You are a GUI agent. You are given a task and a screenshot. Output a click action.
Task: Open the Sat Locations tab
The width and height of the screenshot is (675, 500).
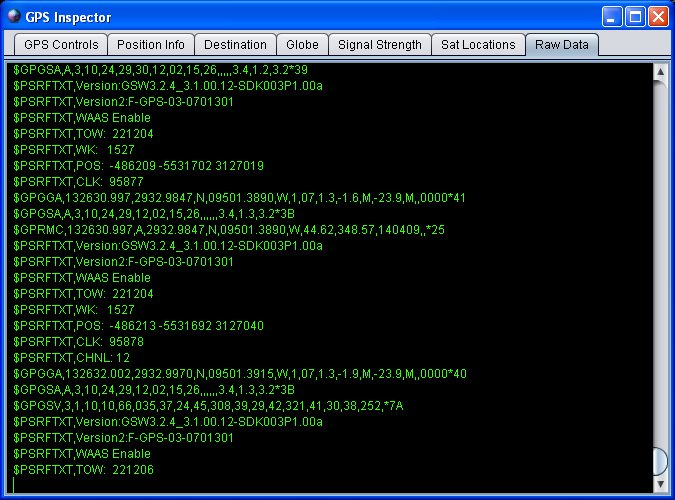478,45
